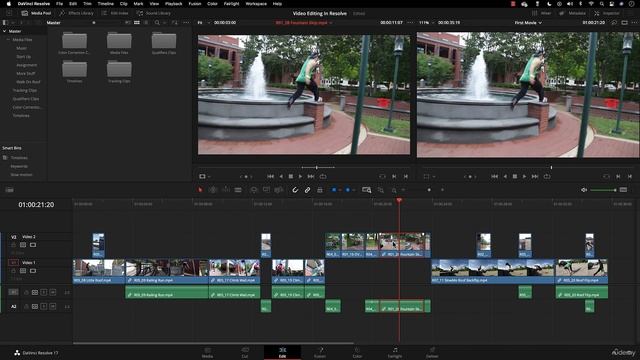The height and width of the screenshot is (360, 640).
Task: Open the Mixer panel
Action: pos(541,13)
